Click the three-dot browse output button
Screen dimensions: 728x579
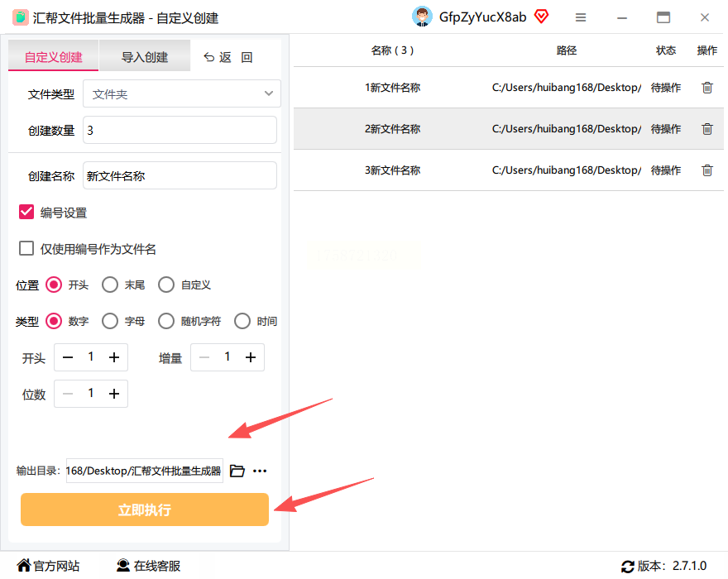[260, 471]
